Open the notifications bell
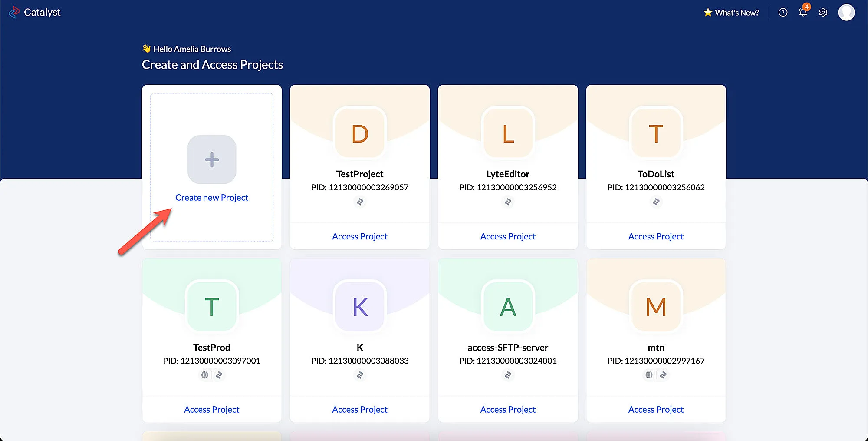 [802, 13]
